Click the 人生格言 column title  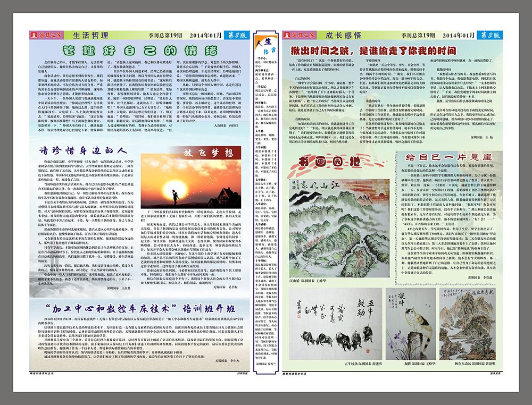(266, 46)
